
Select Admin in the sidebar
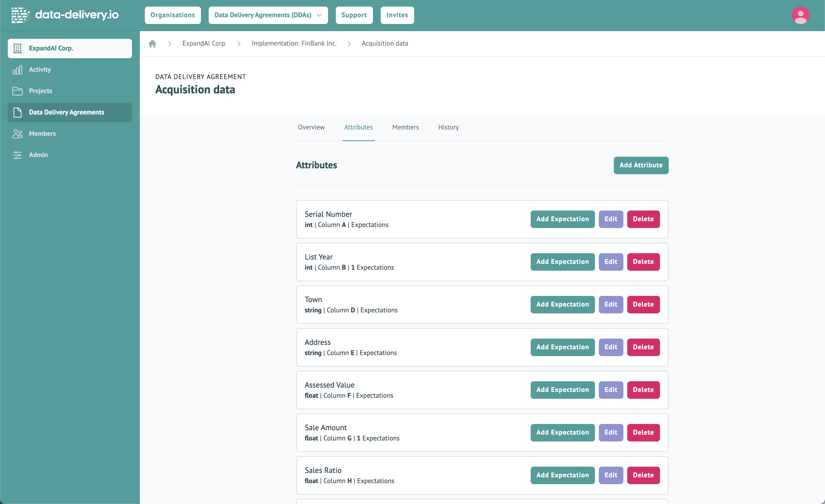click(x=38, y=154)
